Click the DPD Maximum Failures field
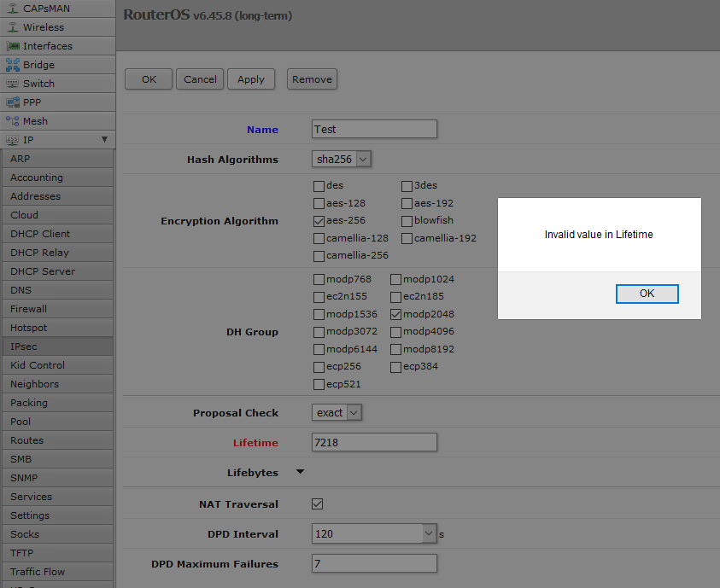 coord(374,563)
